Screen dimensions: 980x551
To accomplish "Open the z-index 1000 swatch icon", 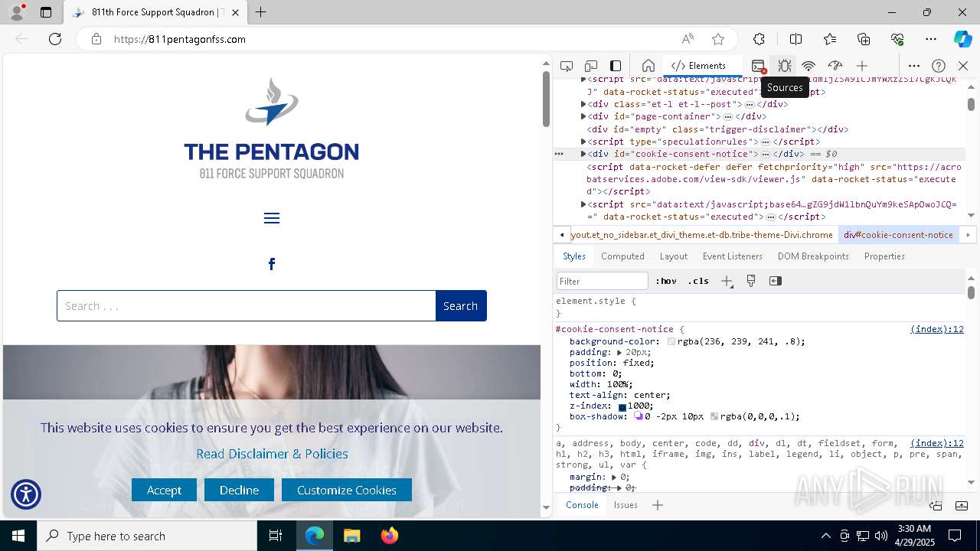I will pyautogui.click(x=622, y=406).
